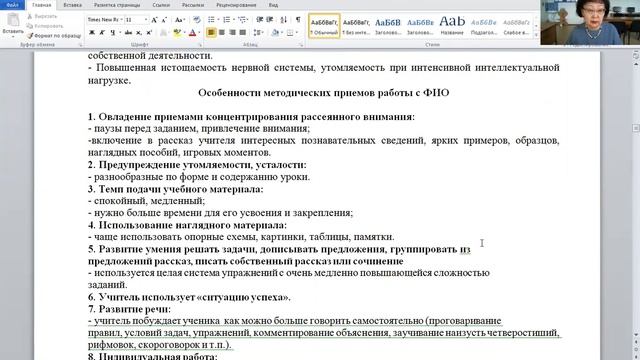
Task: Apply the first Заголовок style
Action: click(388, 26)
